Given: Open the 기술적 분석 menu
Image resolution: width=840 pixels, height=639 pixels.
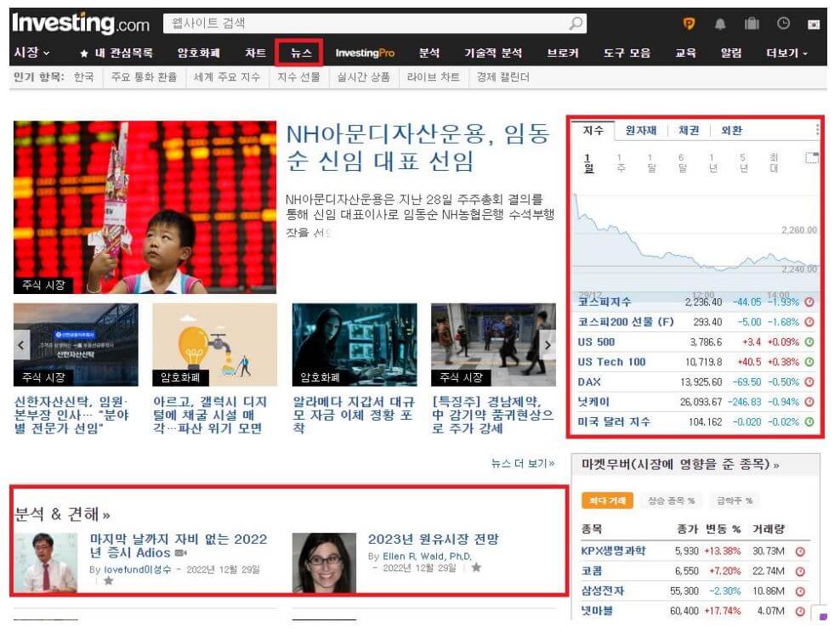Looking at the screenshot, I should click(493, 53).
